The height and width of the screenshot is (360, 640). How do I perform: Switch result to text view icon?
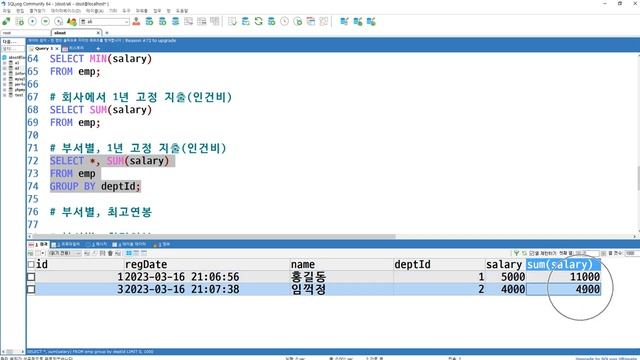pos(144,253)
